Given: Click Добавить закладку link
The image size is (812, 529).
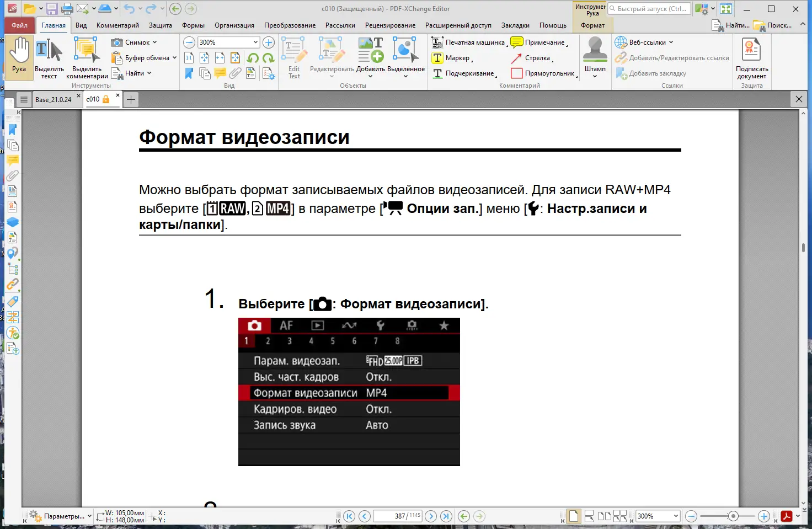Looking at the screenshot, I should [x=658, y=73].
